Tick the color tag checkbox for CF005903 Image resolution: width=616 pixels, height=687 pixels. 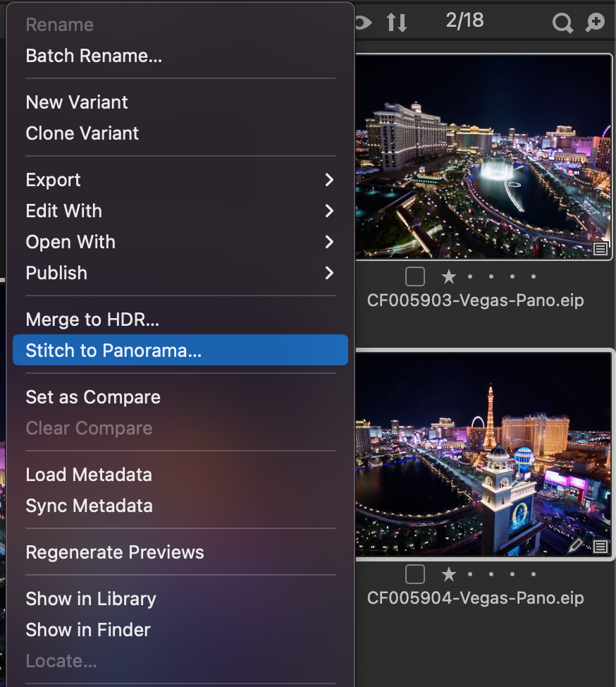pos(415,276)
